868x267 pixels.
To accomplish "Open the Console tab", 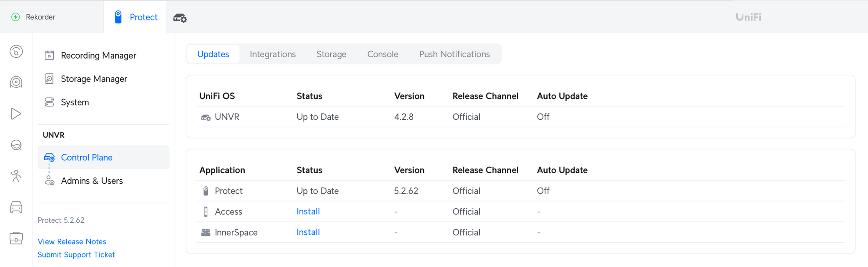I will (x=382, y=54).
